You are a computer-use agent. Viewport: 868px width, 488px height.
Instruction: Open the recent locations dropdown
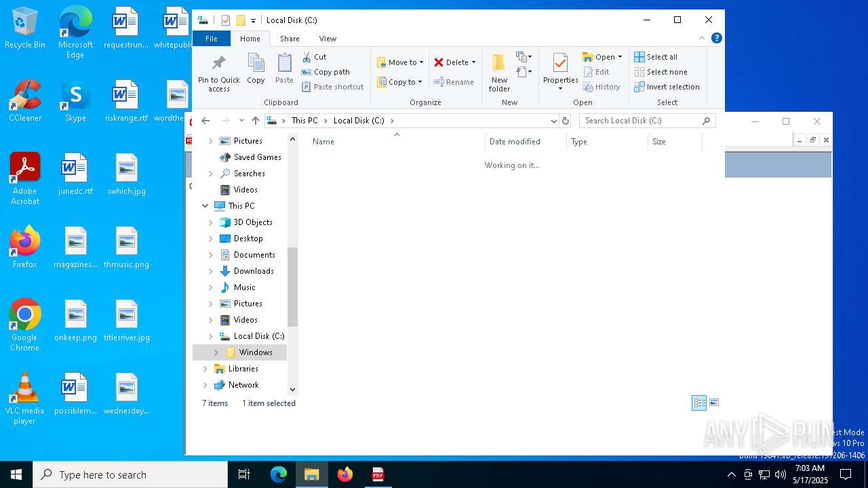[x=241, y=121]
